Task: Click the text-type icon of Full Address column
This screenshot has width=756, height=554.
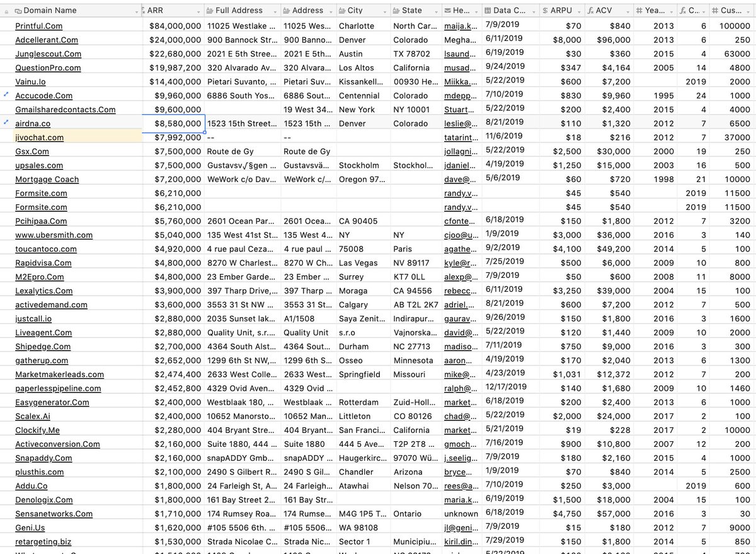Action: click(x=210, y=11)
